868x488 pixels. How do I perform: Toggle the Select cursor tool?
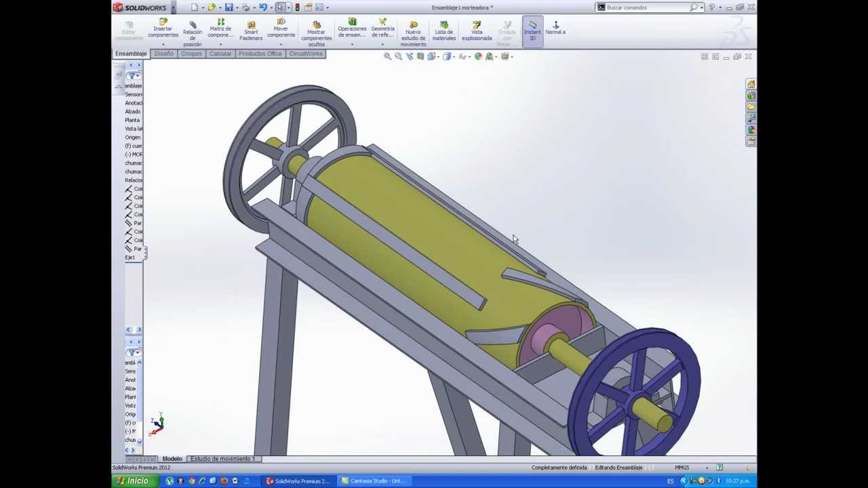(x=279, y=7)
